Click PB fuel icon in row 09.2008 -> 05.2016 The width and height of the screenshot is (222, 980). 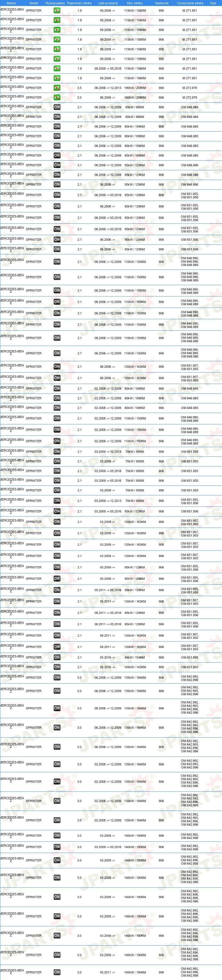[x=57, y=68]
